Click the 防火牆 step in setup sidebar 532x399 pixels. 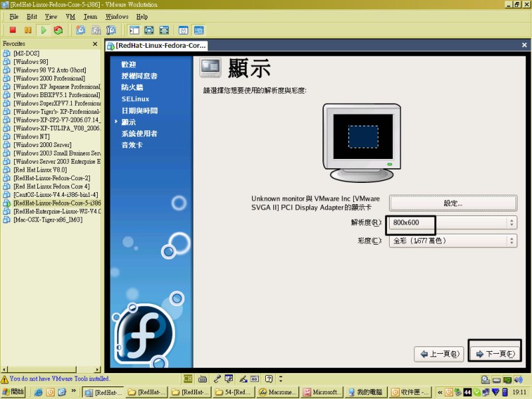pos(132,88)
